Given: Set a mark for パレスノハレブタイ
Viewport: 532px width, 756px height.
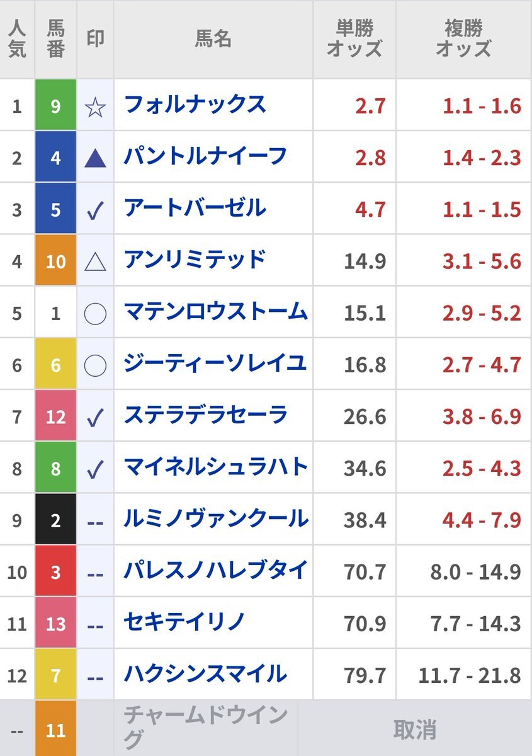Looking at the screenshot, I should pos(95,572).
